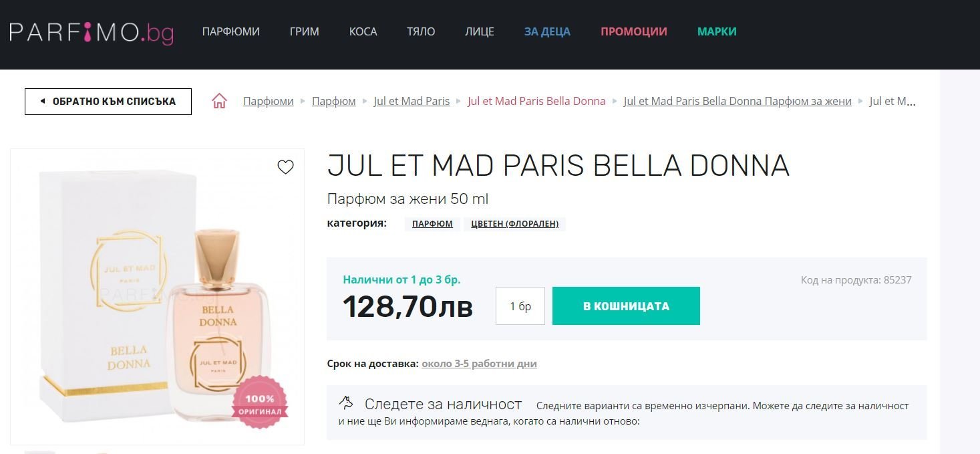Add product to favorites with heart icon
Viewport: 980px width, 454px height.
pos(285,167)
